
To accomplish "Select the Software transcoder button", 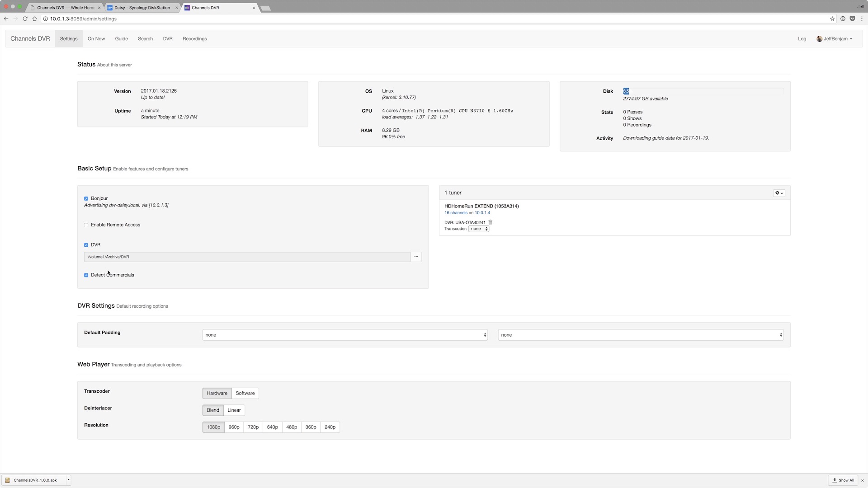I will [x=245, y=393].
